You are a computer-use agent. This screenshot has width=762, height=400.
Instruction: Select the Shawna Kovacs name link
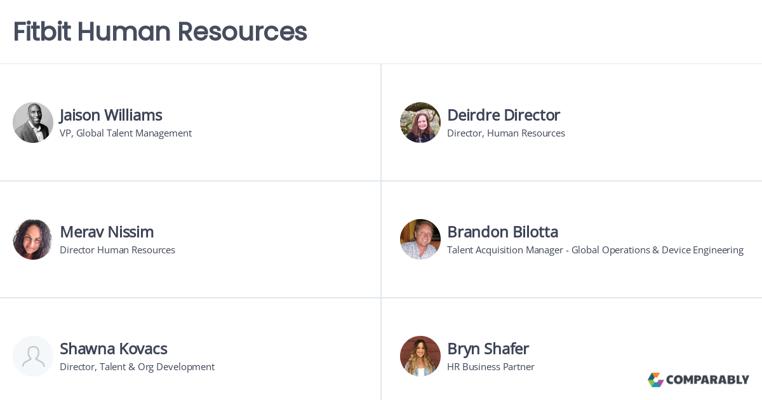click(113, 348)
